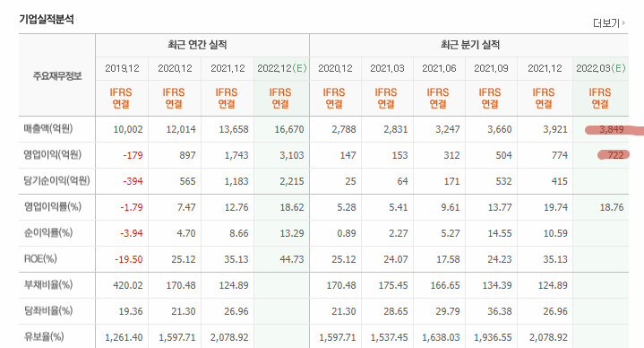Click the 2021.03 quarterly column header
This screenshot has height=348, width=644.
pos(387,68)
